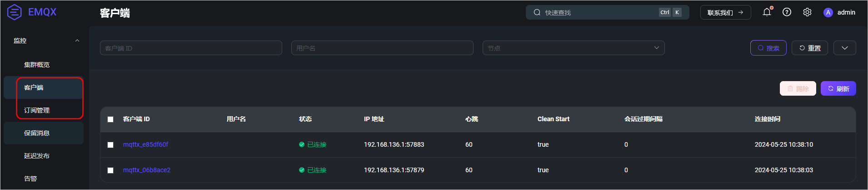
Task: Go to 订阅管理 in the sidebar
Action: click(37, 110)
